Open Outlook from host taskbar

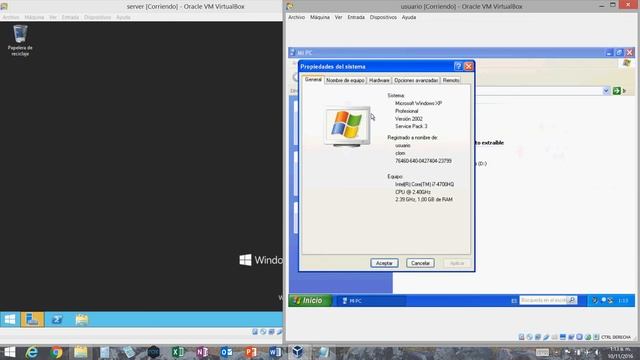tap(226, 352)
